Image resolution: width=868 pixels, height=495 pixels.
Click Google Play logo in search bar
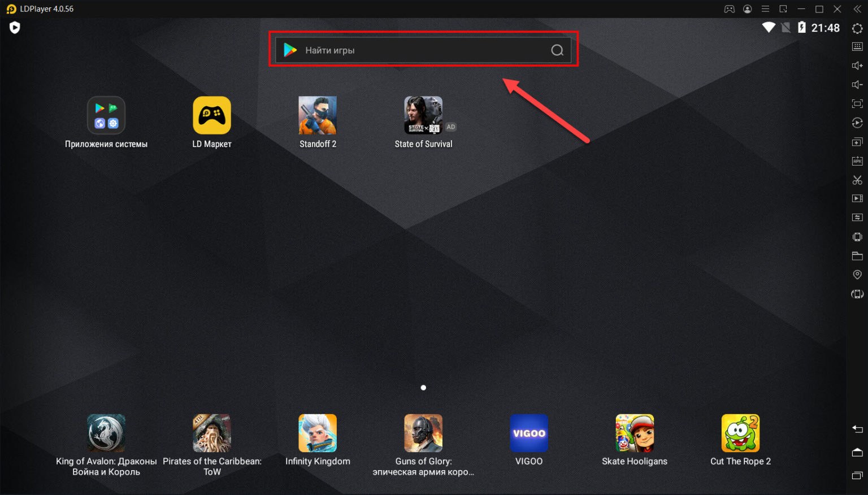(290, 50)
